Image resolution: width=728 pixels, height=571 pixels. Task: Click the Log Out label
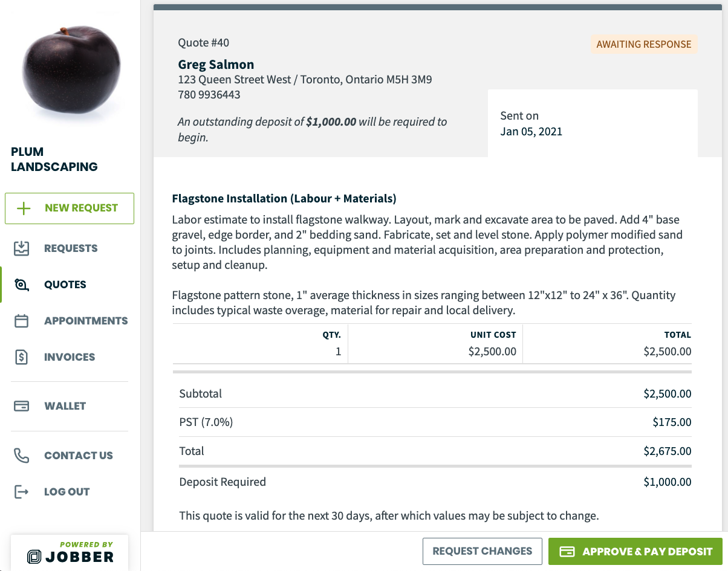click(67, 492)
